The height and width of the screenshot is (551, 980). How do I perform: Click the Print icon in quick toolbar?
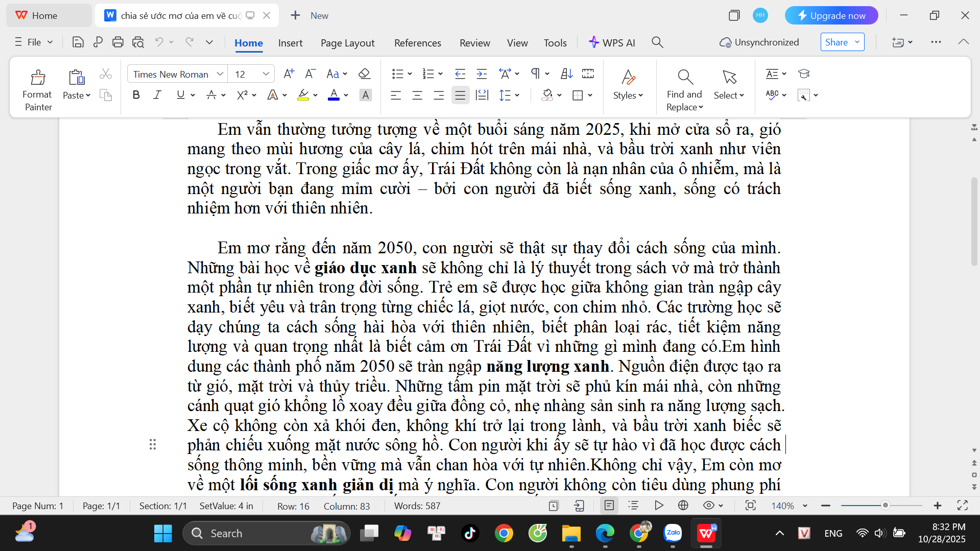point(118,42)
